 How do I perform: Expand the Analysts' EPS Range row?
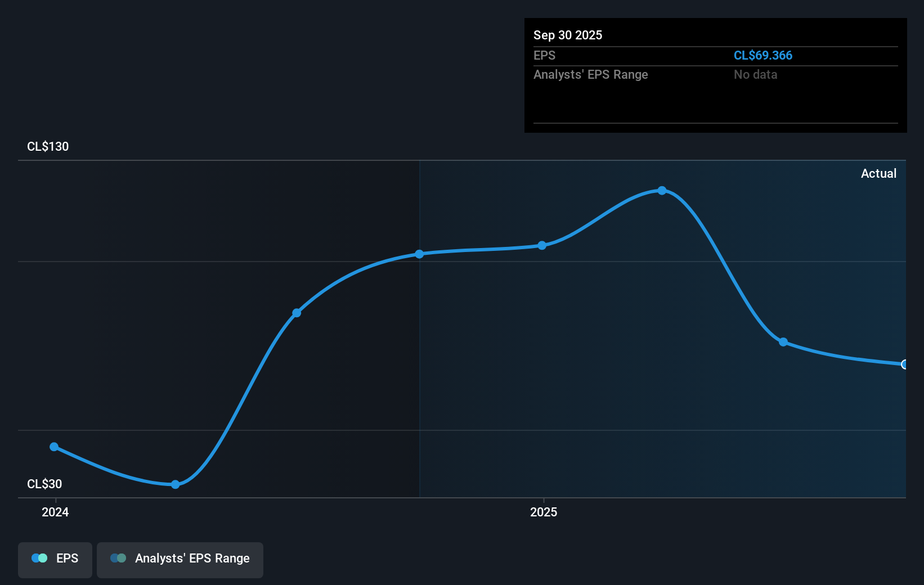[590, 74]
